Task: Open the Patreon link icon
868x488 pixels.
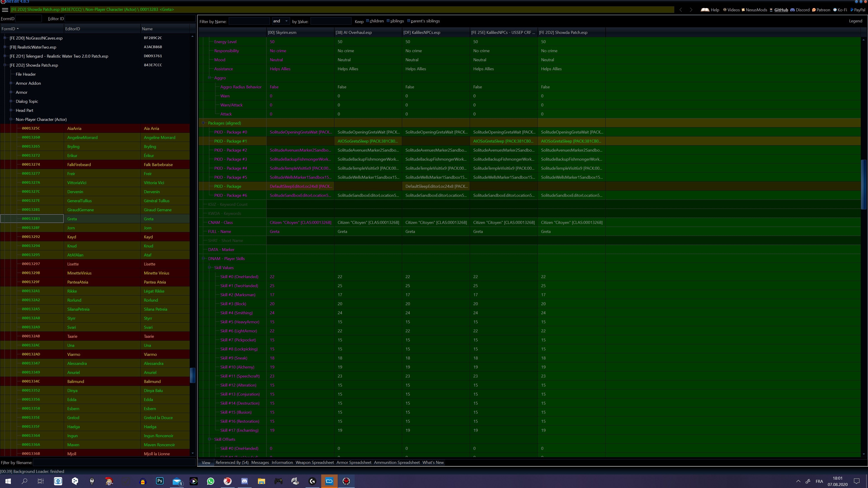Action: click(x=814, y=10)
